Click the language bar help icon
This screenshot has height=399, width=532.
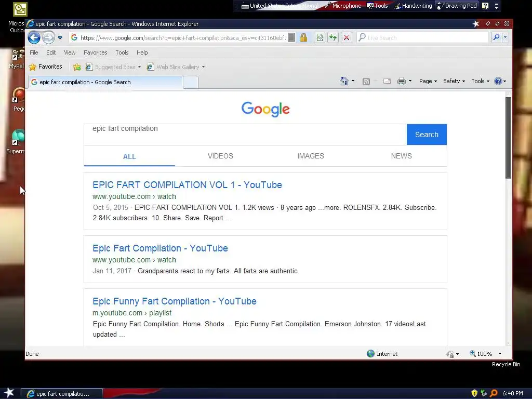click(485, 6)
